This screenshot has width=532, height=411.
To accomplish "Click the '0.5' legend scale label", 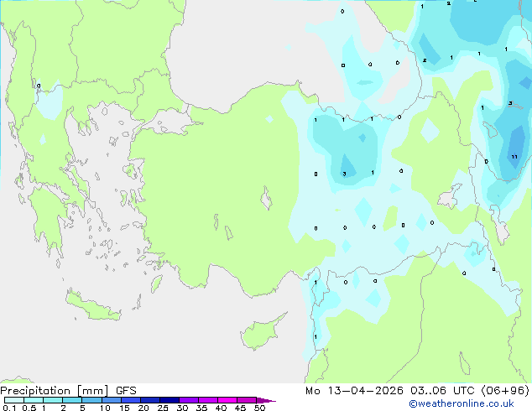I will click(x=29, y=408).
